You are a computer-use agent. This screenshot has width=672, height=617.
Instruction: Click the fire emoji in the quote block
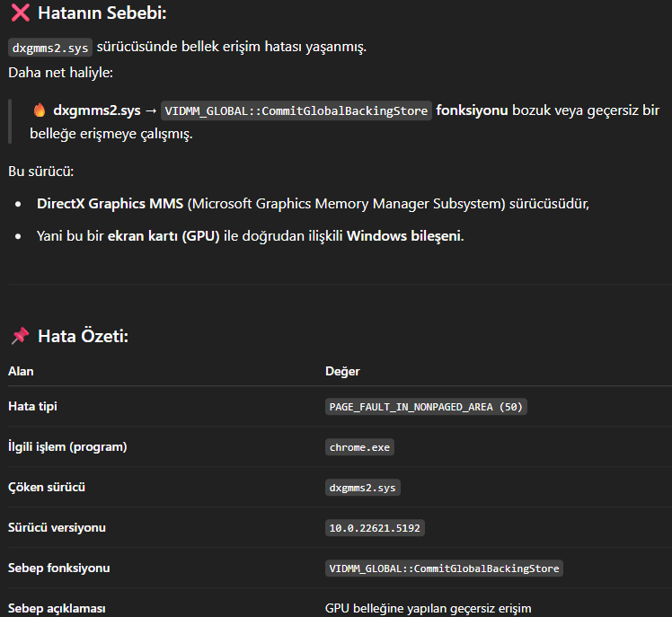(40, 111)
